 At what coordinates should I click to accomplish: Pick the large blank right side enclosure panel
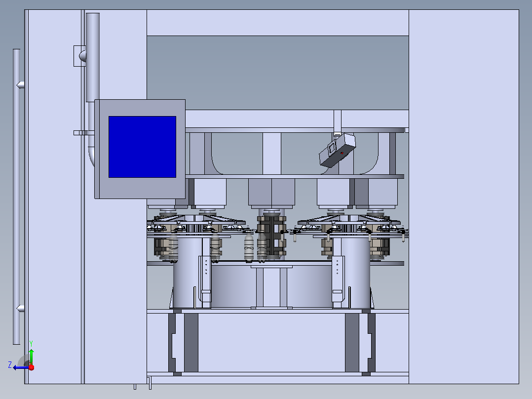point(463,197)
